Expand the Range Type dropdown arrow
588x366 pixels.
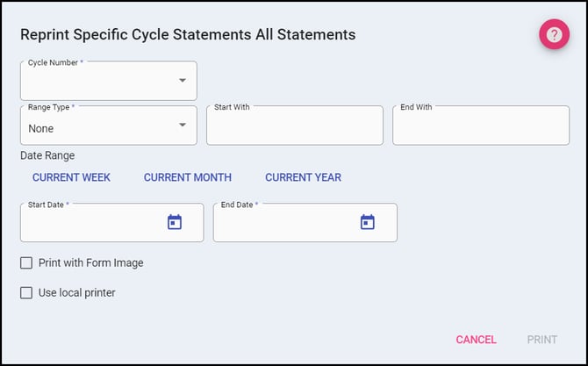tap(183, 126)
